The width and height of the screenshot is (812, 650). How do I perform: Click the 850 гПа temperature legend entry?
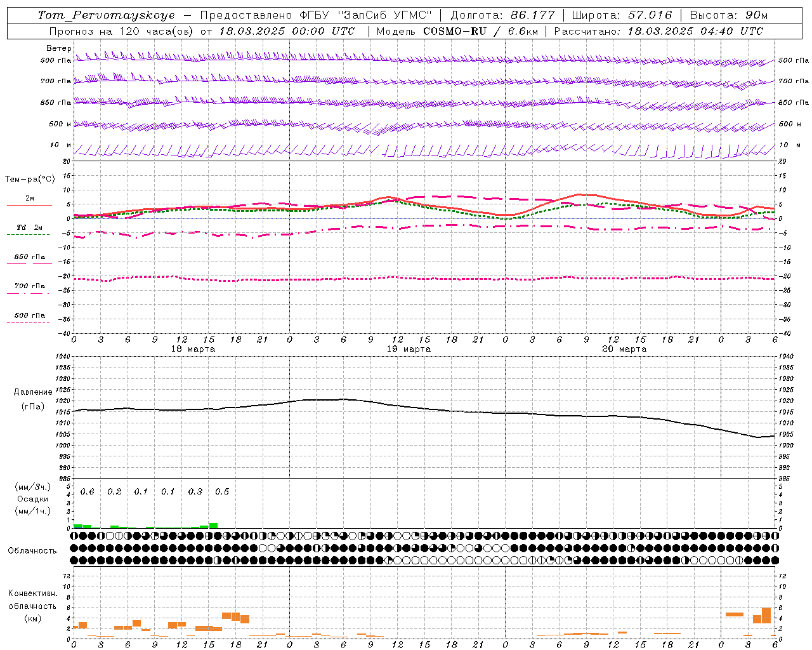click(x=30, y=257)
